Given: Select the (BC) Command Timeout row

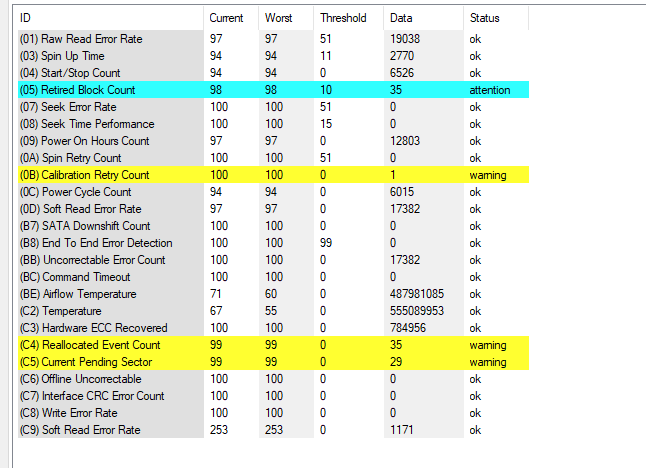Looking at the screenshot, I should tap(274, 277).
